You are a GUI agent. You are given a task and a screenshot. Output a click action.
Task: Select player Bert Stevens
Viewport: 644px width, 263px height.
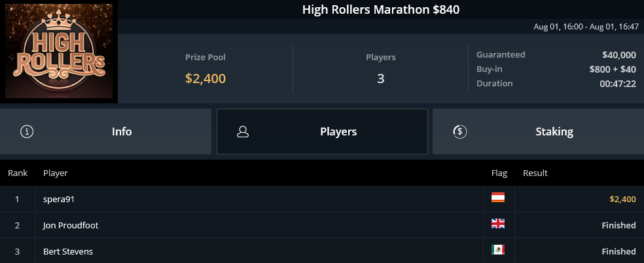click(x=68, y=251)
